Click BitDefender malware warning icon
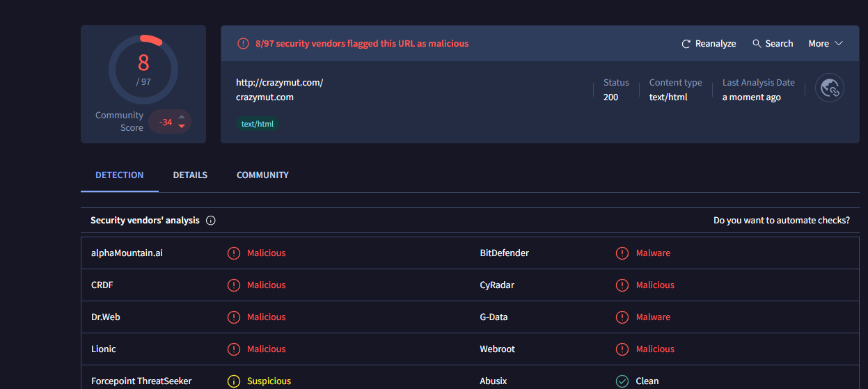This screenshot has height=389, width=868. (x=622, y=253)
